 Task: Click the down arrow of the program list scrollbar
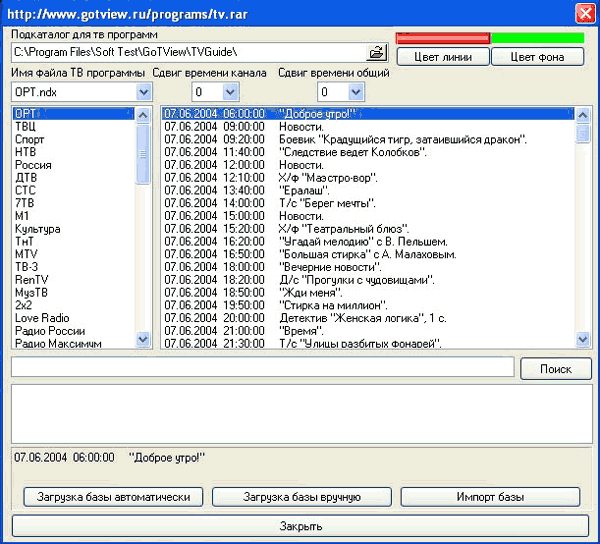coord(583,339)
